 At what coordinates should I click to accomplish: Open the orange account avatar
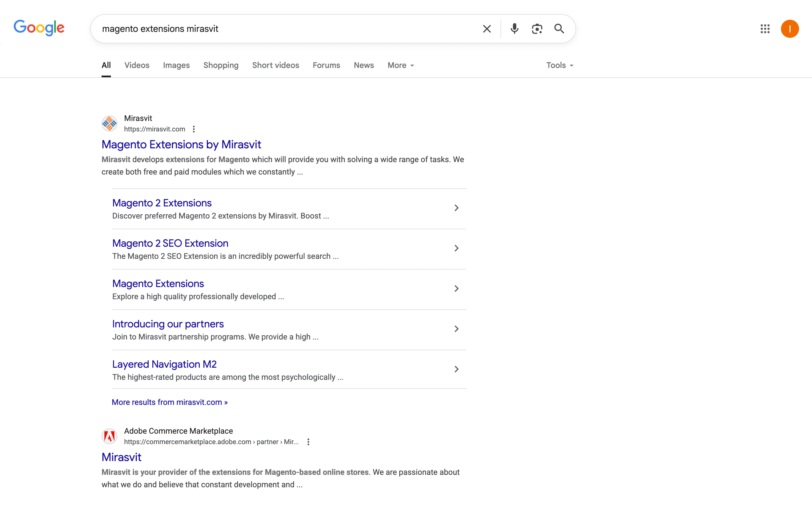click(789, 29)
